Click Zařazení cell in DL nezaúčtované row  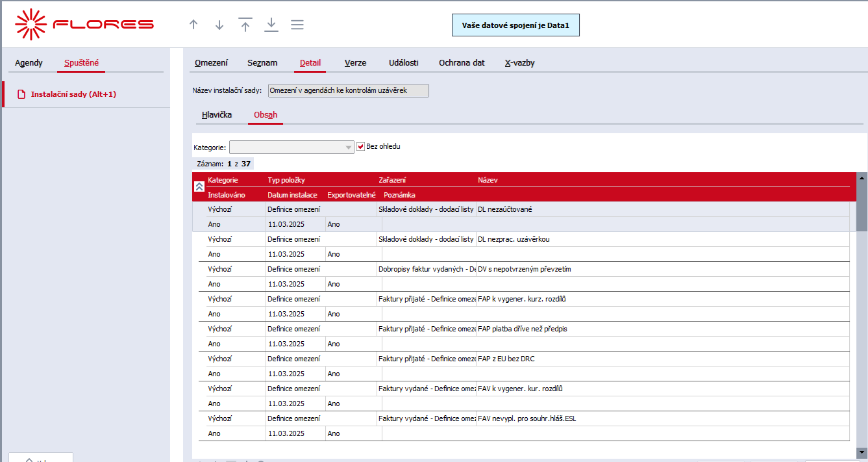(x=426, y=209)
